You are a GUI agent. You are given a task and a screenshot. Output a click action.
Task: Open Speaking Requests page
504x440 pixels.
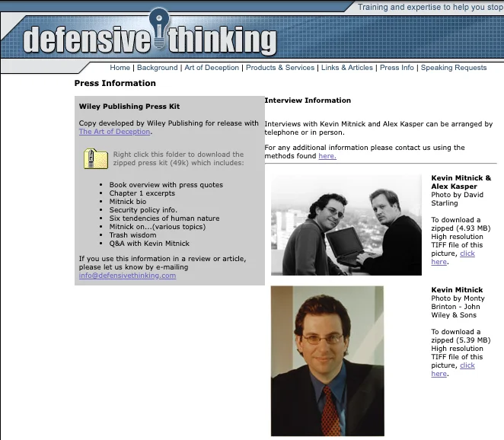[x=454, y=68]
